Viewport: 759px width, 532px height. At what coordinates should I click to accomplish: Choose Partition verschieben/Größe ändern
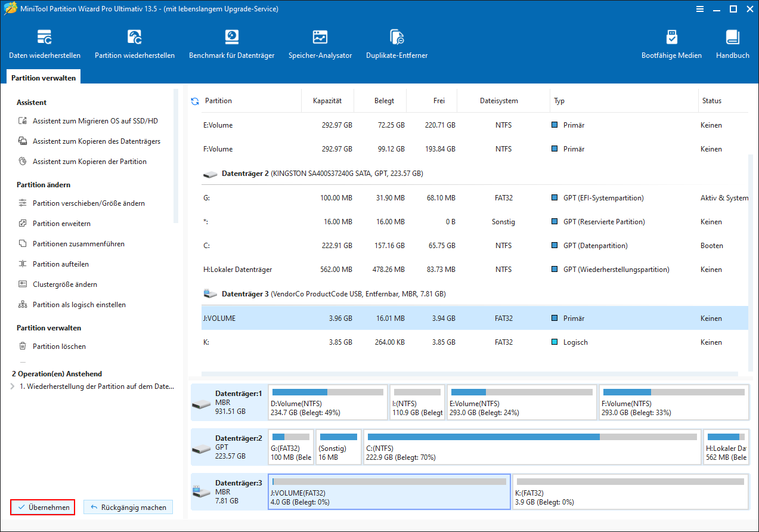point(88,203)
